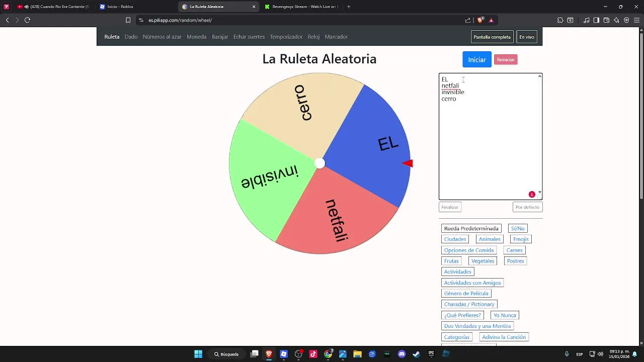Open Epic Games from the taskbar
The height and width of the screenshot is (362, 644).
[x=431, y=354]
